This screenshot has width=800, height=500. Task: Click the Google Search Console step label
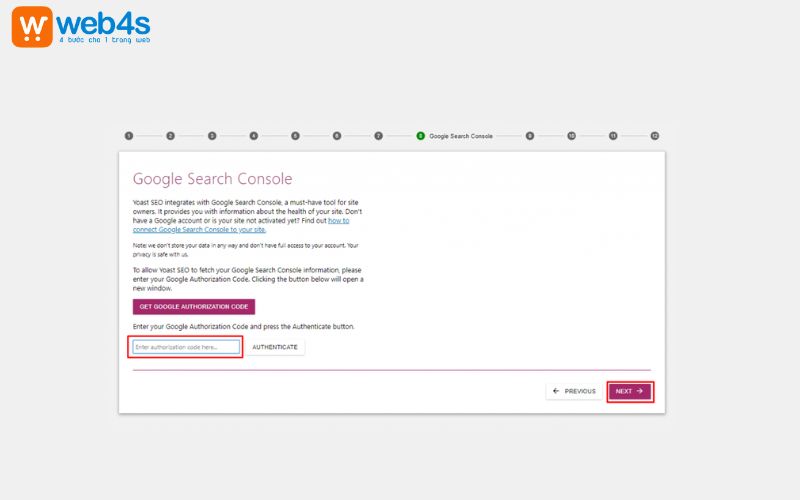[461, 135]
